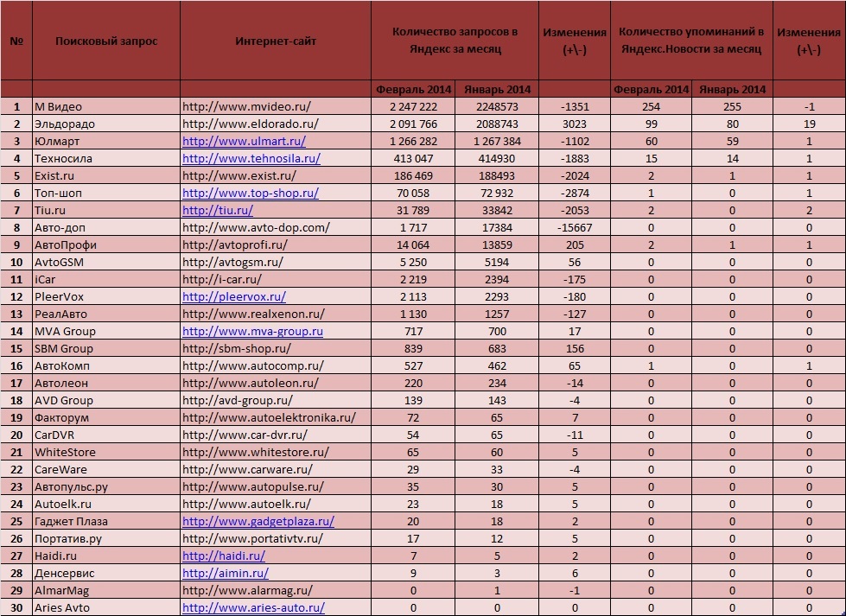Screen dimensions: 846x616
Task: Open the pleervox.ru link
Action: [x=234, y=296]
